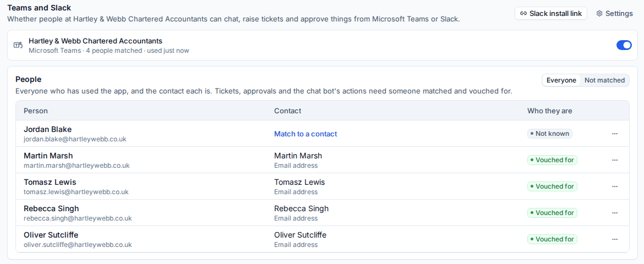Click the Hartley & Webb Chartered Accountants card title
Screen dimensions: 644x264
click(95, 41)
